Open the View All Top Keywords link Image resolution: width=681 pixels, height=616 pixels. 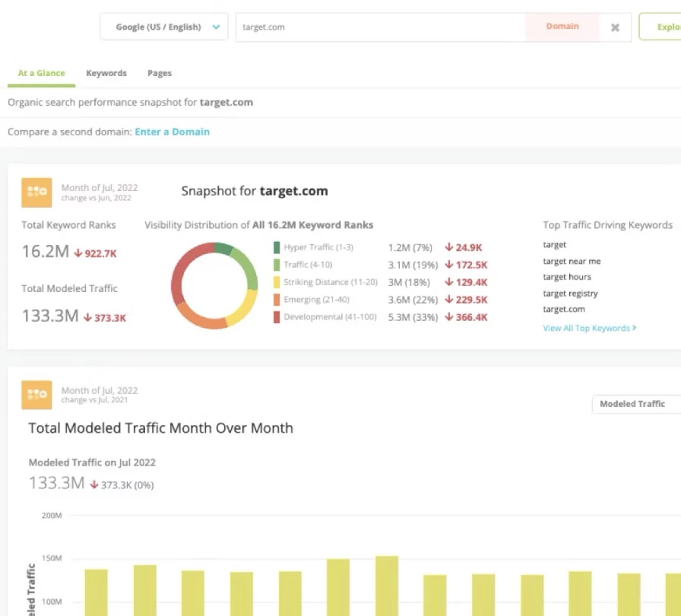coord(589,328)
